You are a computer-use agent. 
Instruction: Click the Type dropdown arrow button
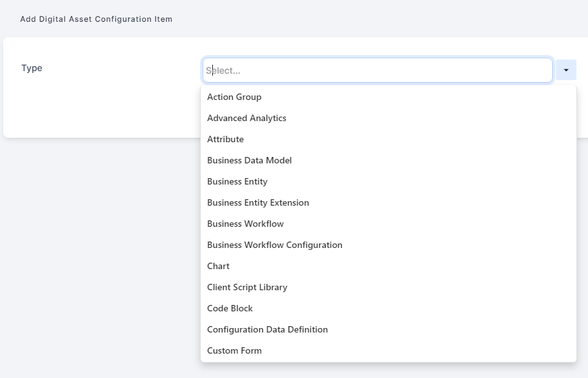[566, 70]
